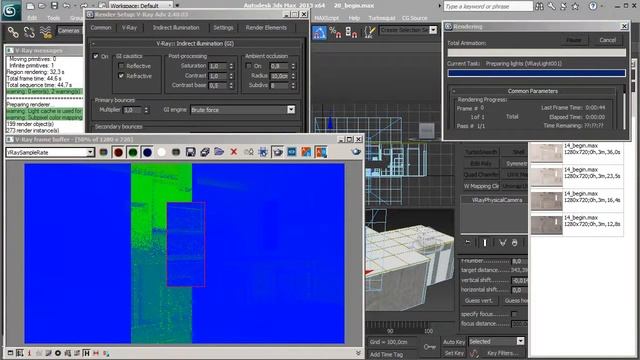Open the Help menu

tap(354, 18)
